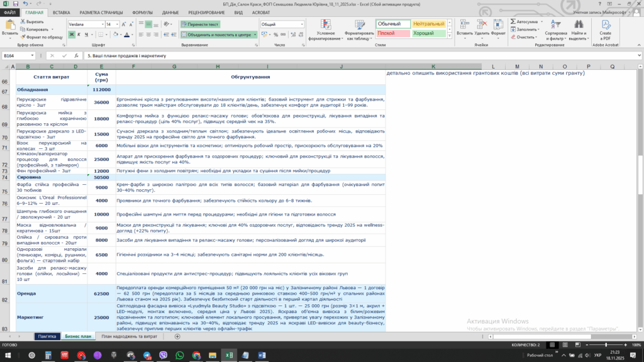The height and width of the screenshot is (362, 644).
Task: Click the Format Painter brush icon
Action: coord(23,37)
